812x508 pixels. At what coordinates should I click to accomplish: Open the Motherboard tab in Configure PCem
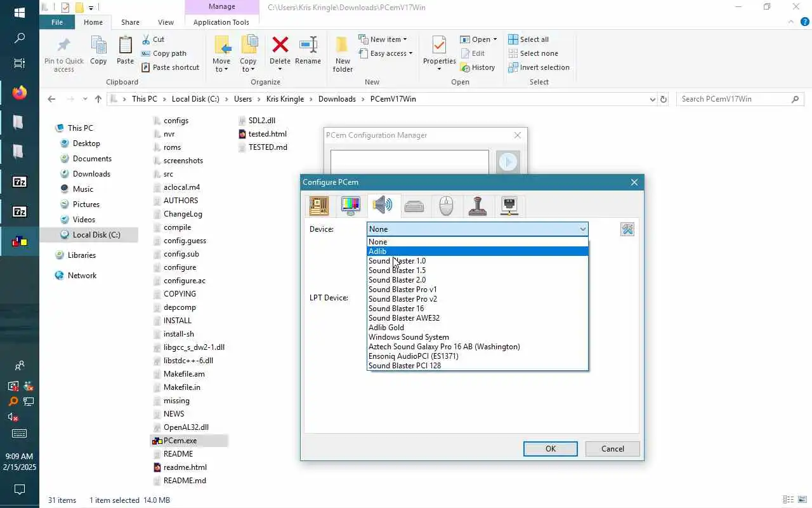point(319,205)
